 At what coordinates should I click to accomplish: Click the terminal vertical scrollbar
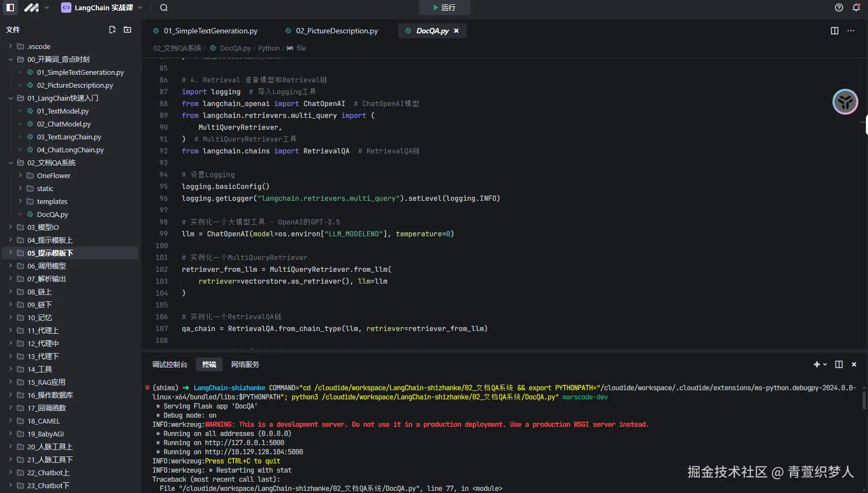tap(864, 400)
